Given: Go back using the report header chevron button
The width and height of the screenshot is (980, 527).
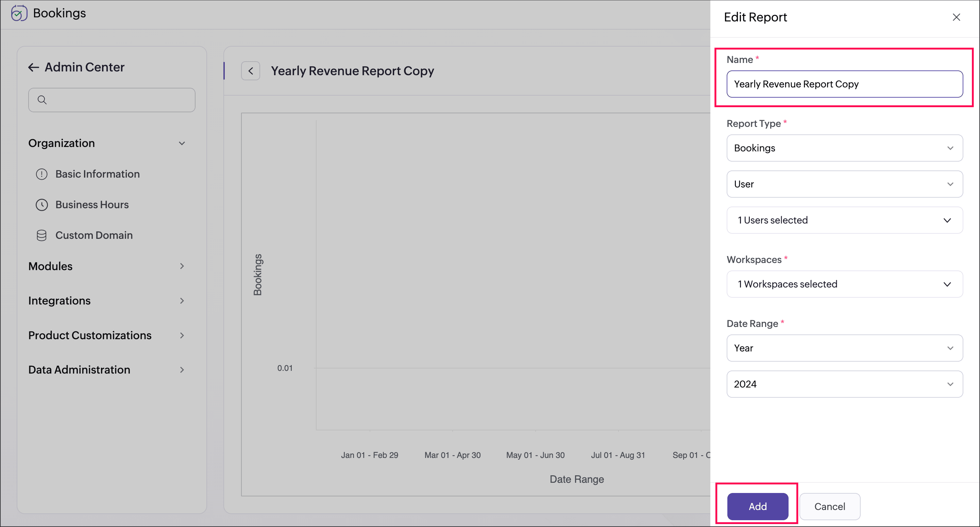Looking at the screenshot, I should pos(250,71).
